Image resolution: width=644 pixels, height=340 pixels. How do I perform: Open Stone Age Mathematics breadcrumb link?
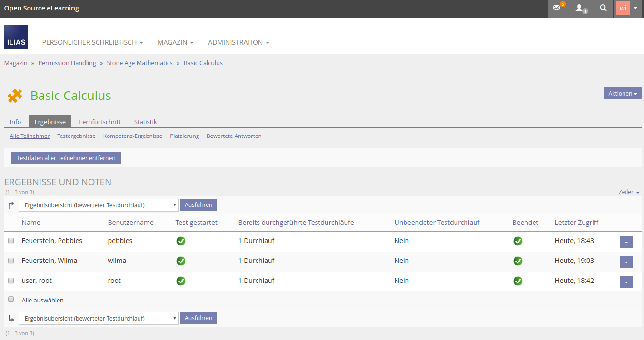(x=139, y=63)
